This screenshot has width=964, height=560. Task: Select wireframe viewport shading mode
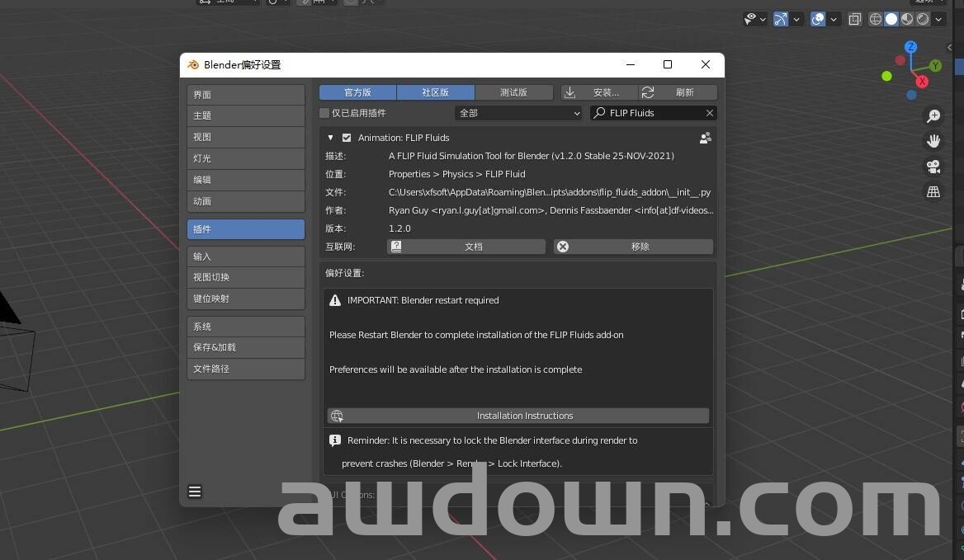click(x=876, y=19)
